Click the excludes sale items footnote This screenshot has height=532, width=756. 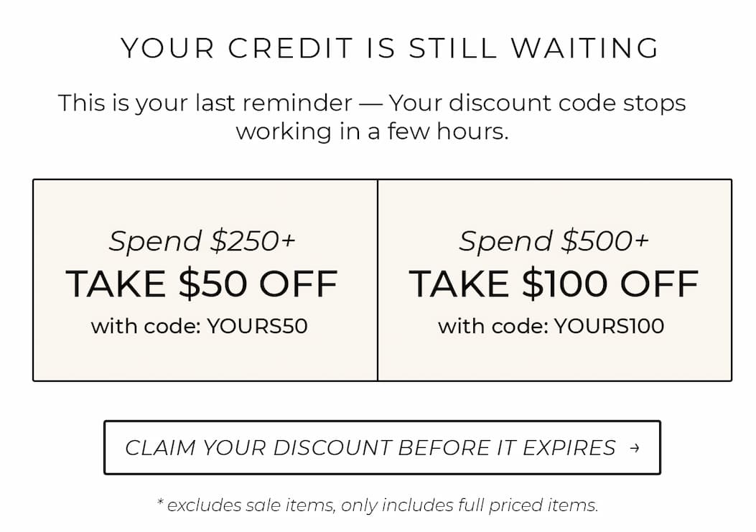click(378, 505)
